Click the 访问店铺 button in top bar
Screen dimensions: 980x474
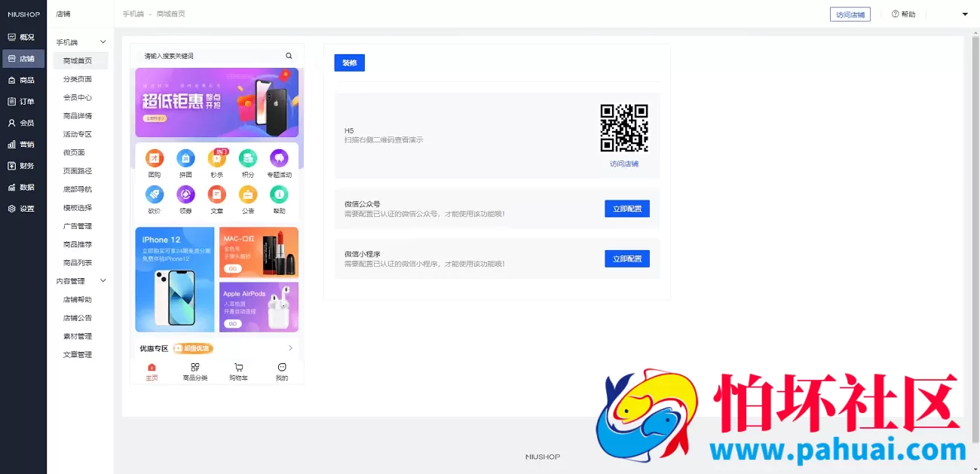(x=850, y=14)
